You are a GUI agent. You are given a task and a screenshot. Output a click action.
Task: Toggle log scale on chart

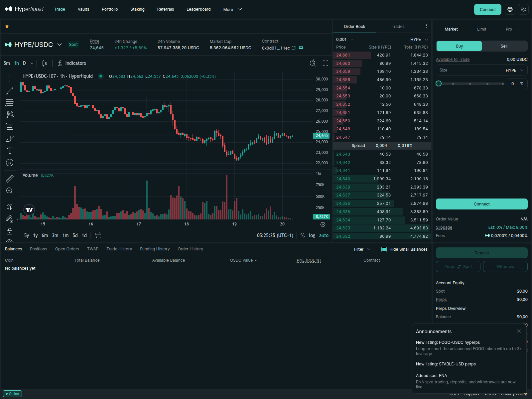(x=312, y=235)
